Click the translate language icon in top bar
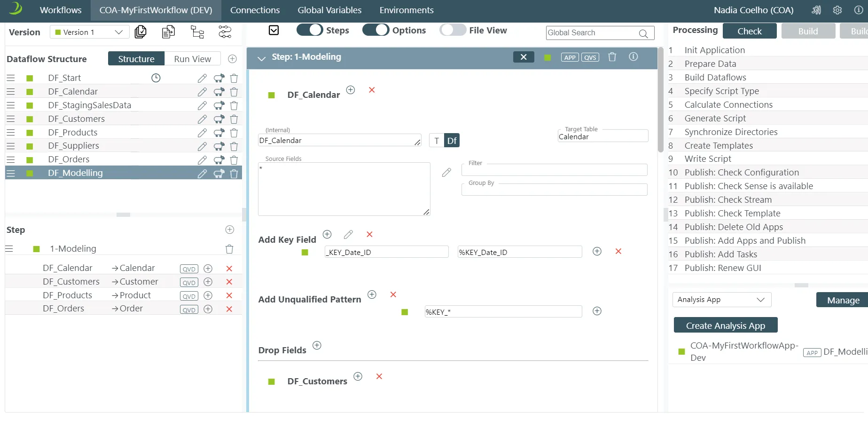 pyautogui.click(x=817, y=10)
